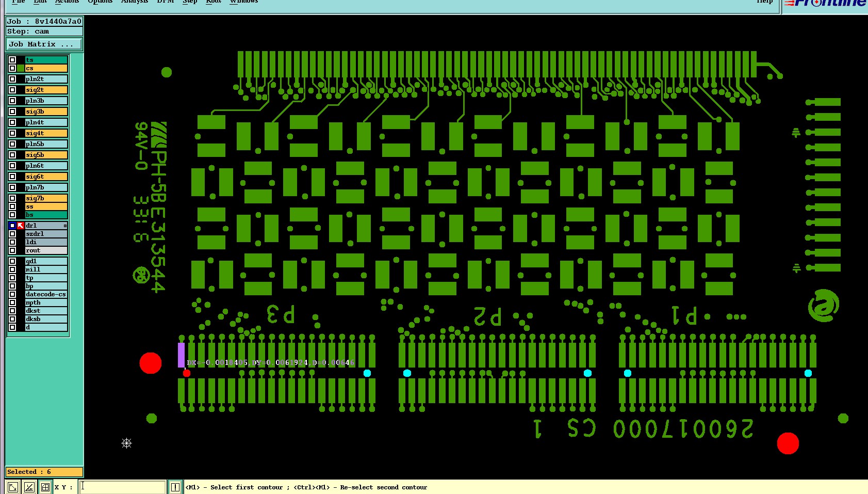Click the zoom area arrow icon
The width and height of the screenshot is (868, 494).
point(13,487)
